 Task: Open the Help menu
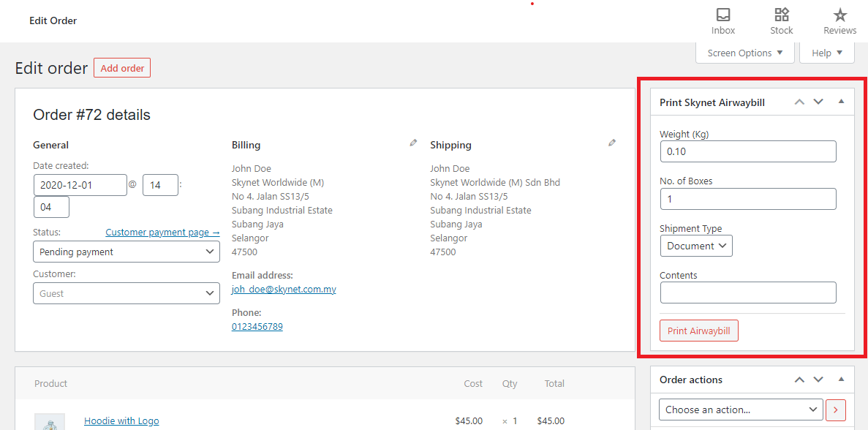tap(826, 52)
